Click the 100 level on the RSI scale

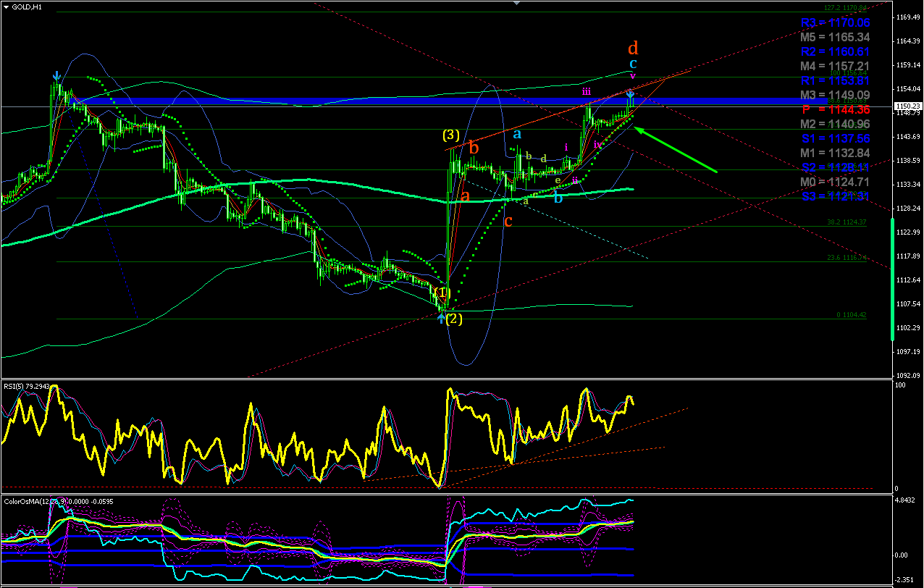(901, 387)
